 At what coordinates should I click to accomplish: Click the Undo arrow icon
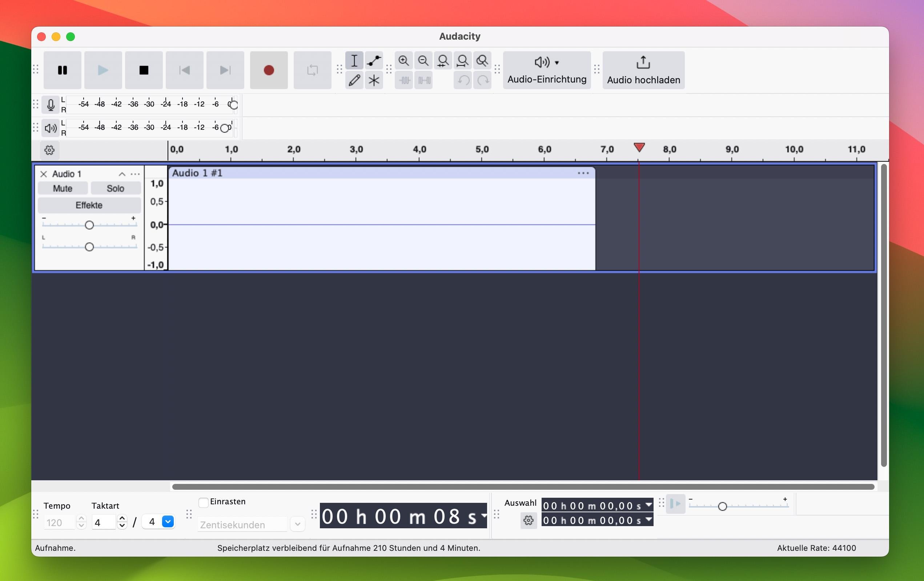pyautogui.click(x=463, y=80)
